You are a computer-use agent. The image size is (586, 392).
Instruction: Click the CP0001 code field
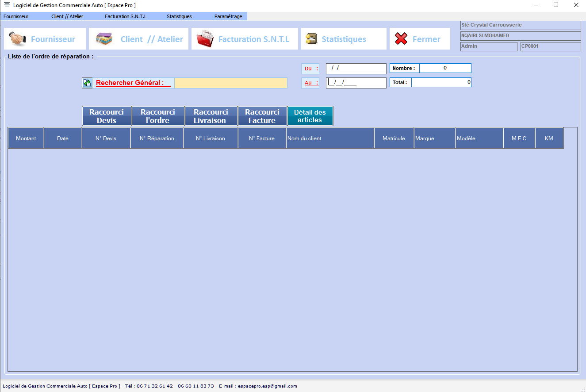click(551, 46)
